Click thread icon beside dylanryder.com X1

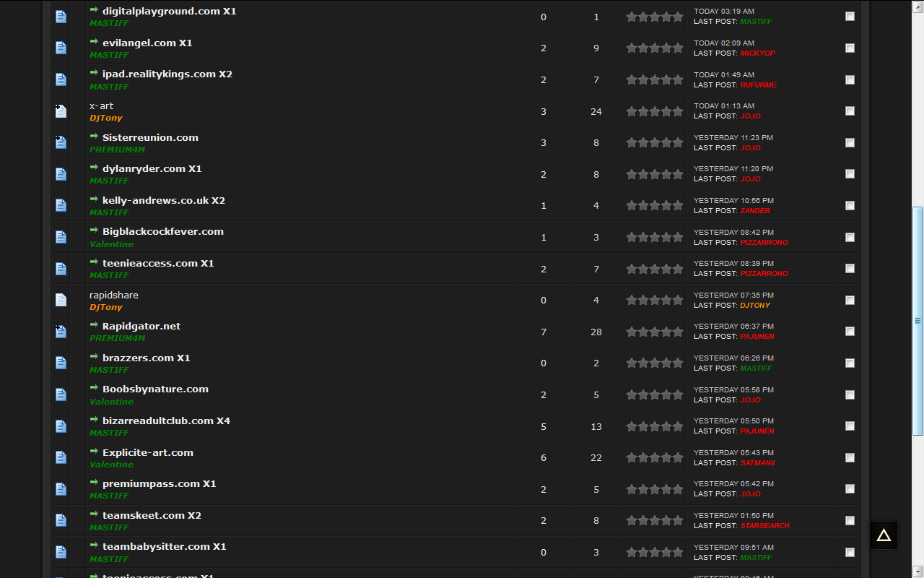61,174
